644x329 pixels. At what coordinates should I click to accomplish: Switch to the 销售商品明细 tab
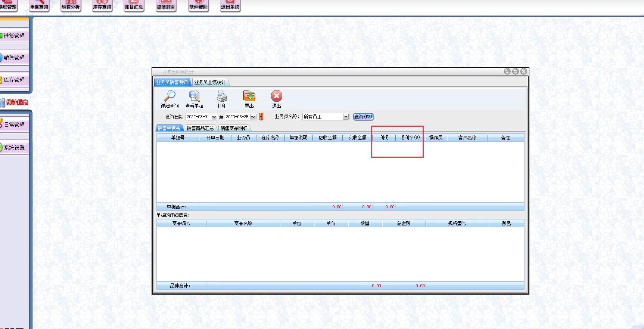click(x=234, y=128)
